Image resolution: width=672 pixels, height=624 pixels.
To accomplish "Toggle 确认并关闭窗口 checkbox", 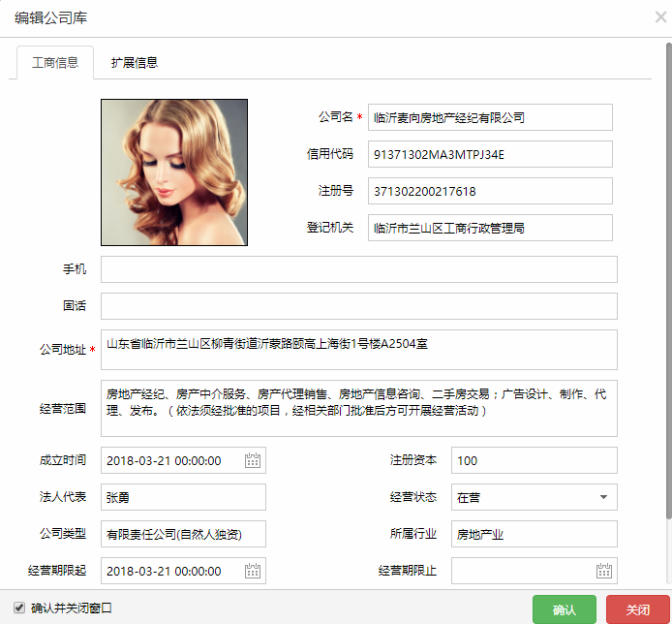I will tap(19, 608).
